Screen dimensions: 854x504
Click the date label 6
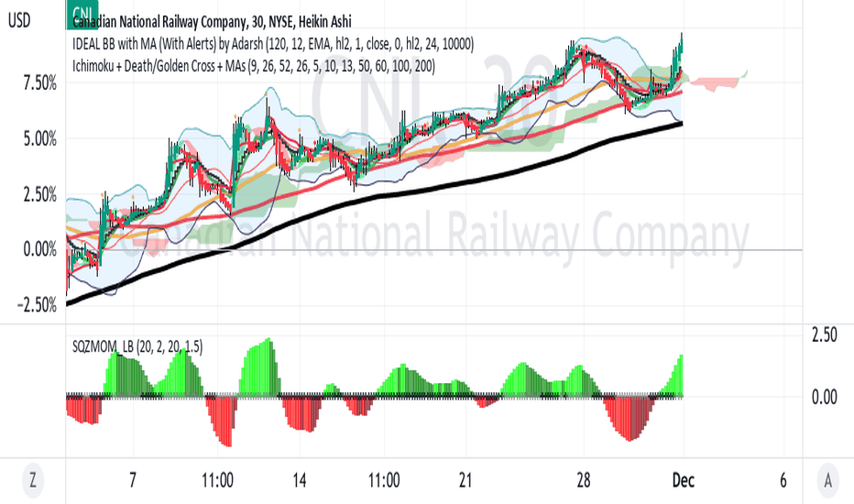783,480
